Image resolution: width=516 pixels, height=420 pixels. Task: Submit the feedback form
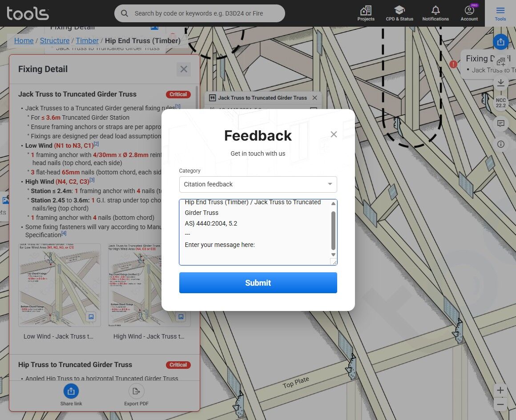tap(258, 283)
